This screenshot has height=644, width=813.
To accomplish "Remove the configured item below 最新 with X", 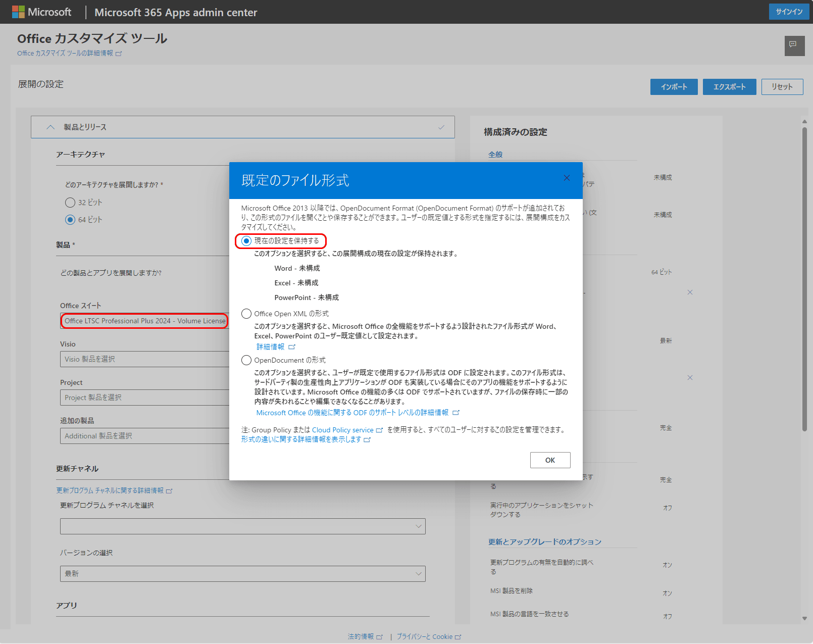I will pos(690,378).
